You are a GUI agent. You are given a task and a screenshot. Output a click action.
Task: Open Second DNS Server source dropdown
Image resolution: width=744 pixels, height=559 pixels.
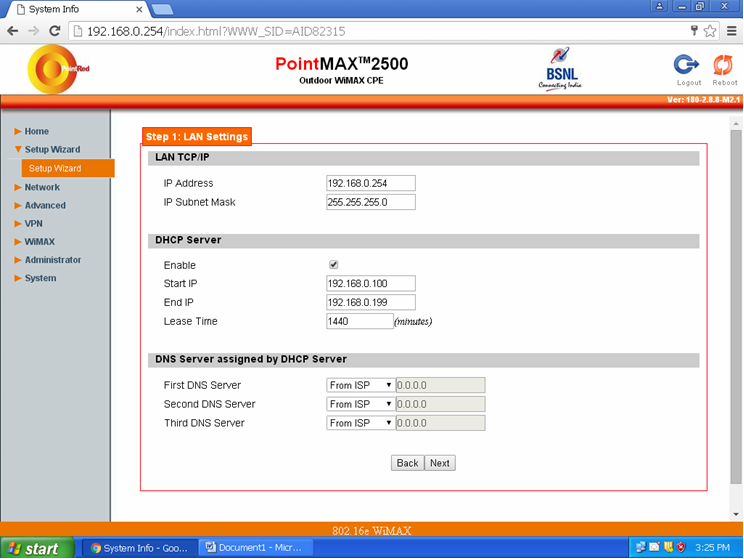click(x=360, y=404)
